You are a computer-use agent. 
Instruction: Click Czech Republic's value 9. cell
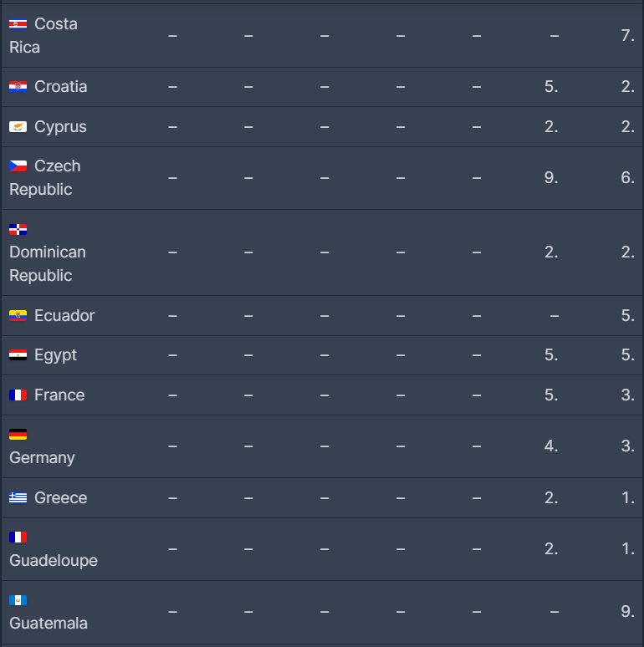(550, 178)
